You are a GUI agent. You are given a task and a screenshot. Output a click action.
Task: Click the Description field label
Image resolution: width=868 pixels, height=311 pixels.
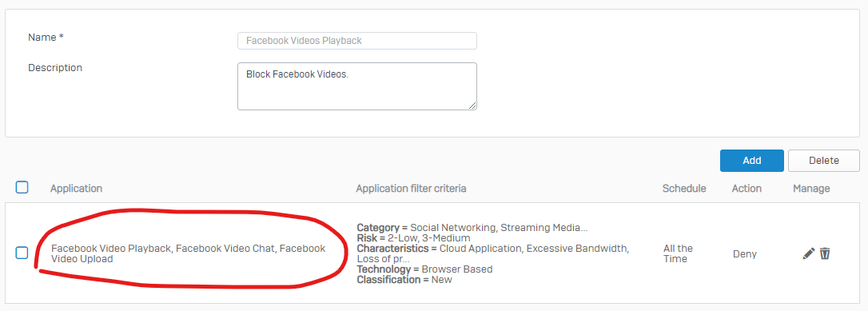click(55, 67)
